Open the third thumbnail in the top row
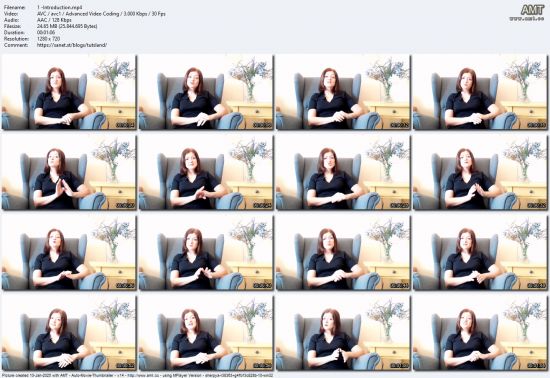The height and width of the screenshot is (378, 550). pyautogui.click(x=343, y=92)
